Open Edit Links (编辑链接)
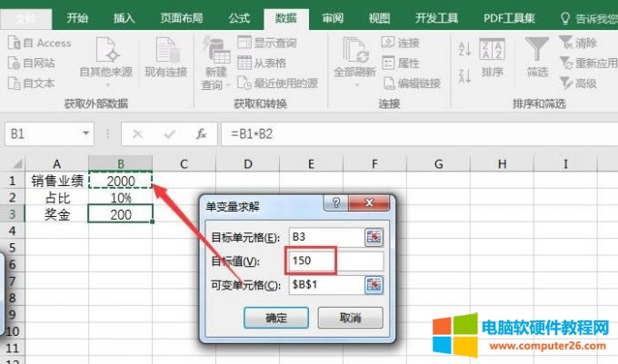 click(x=412, y=83)
